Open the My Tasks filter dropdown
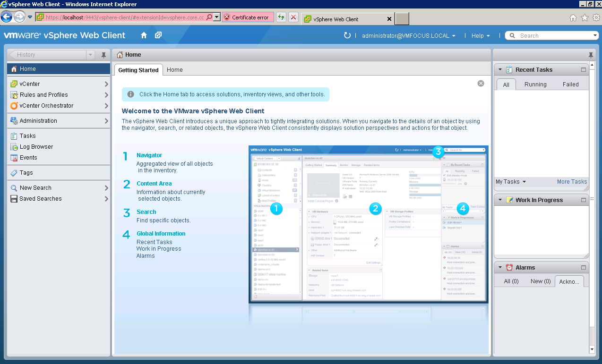 511,182
